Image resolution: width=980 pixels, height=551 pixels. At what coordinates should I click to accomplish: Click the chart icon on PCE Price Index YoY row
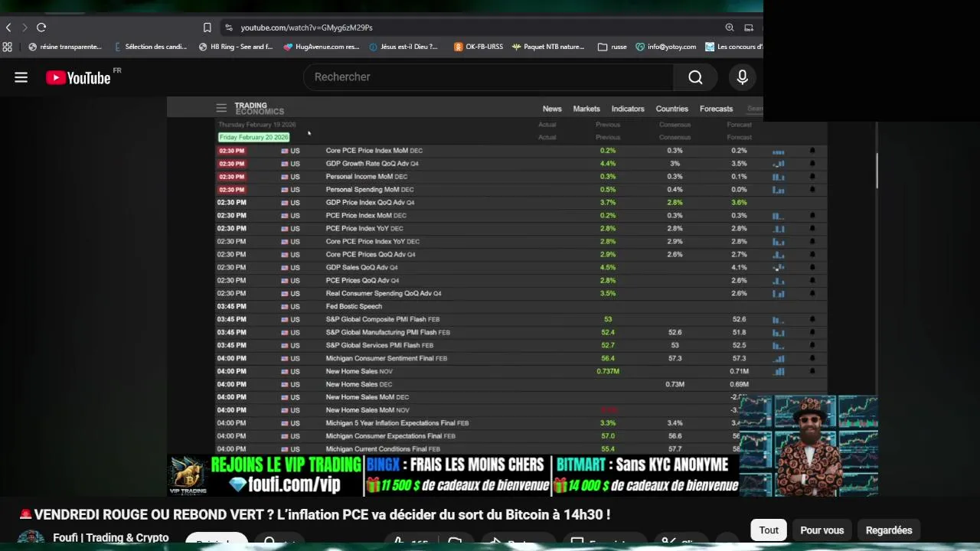(779, 229)
